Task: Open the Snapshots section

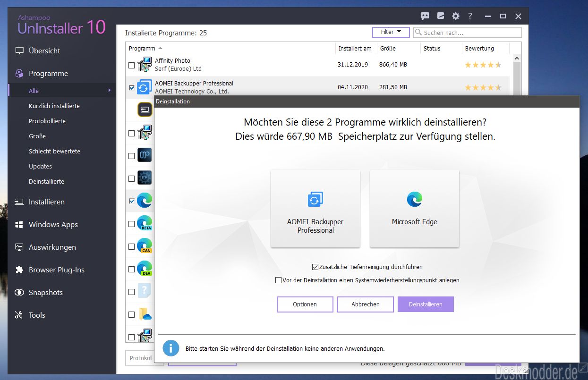Action: (46, 293)
